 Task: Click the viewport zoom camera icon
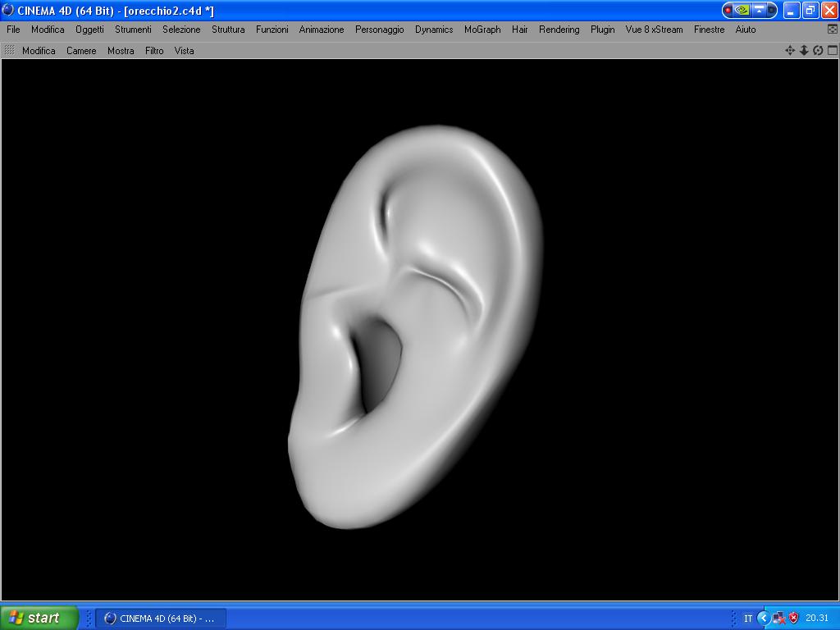(804, 50)
